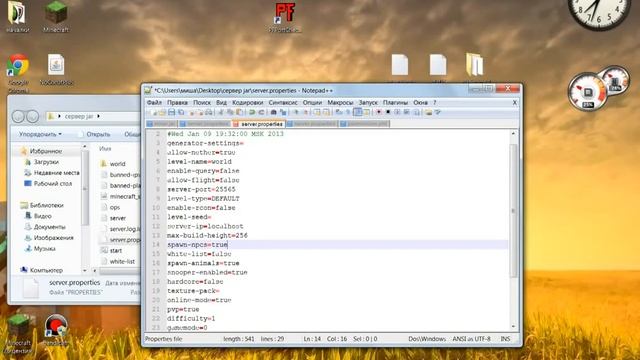The width and height of the screenshot is (640, 360).
Task: Click the Minecraft desktop icon at top
Action: tap(56, 17)
